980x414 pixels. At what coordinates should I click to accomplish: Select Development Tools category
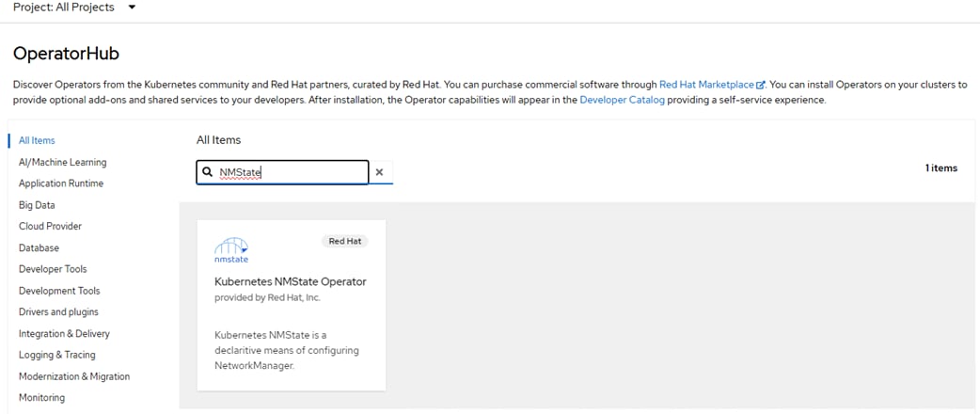(59, 291)
